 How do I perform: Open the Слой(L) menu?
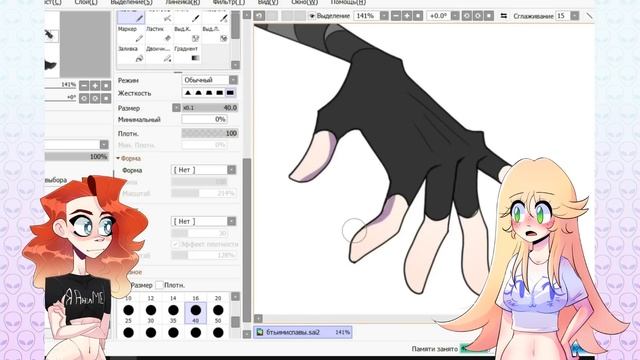click(x=86, y=2)
